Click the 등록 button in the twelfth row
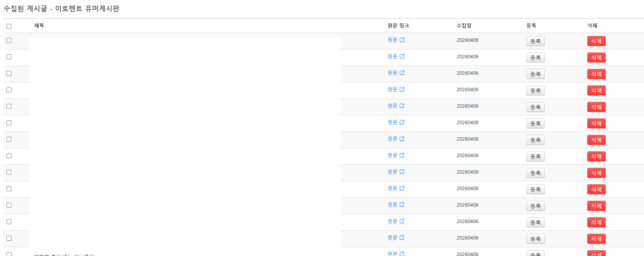The image size is (644, 256). (535, 222)
